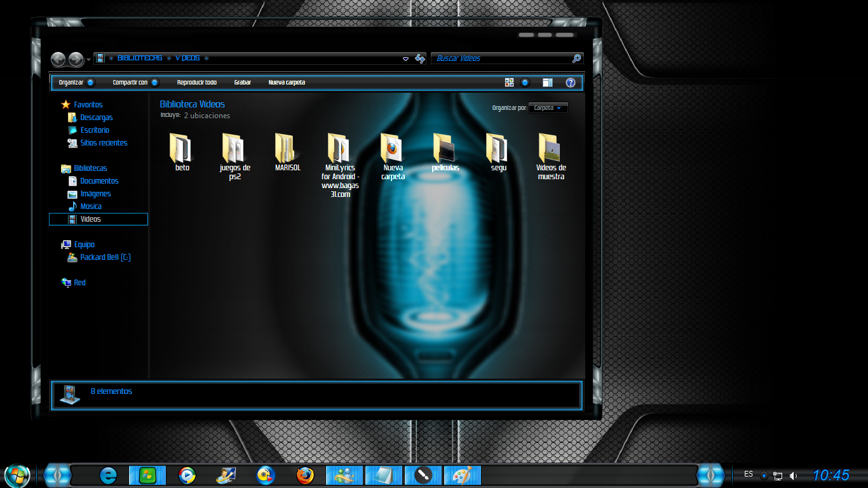
Task: Open help via the question mark icon
Action: click(x=570, y=83)
